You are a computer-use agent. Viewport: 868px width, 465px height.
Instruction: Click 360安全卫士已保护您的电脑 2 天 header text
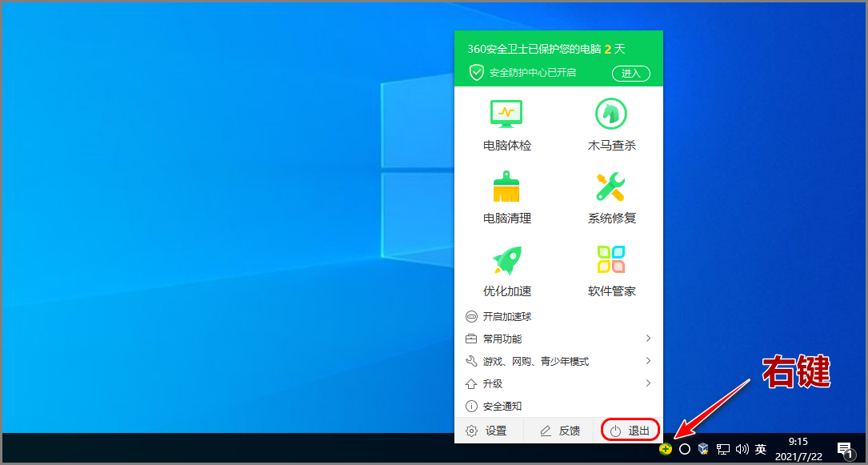point(546,50)
